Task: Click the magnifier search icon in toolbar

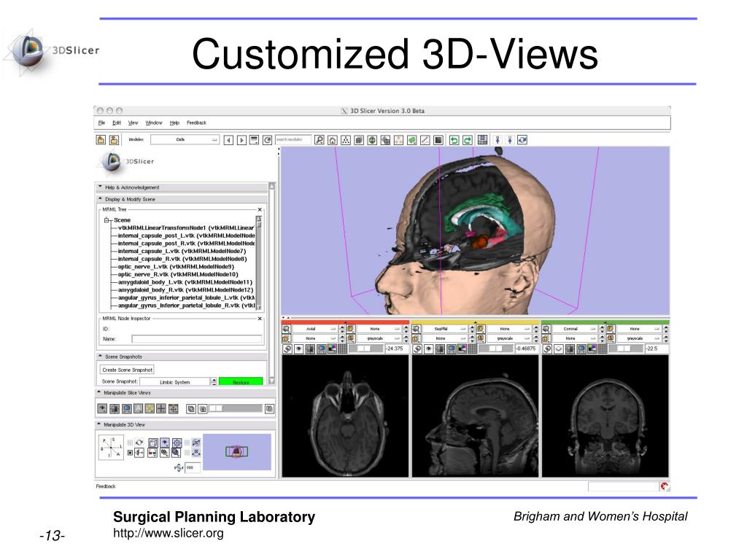Action: click(320, 140)
